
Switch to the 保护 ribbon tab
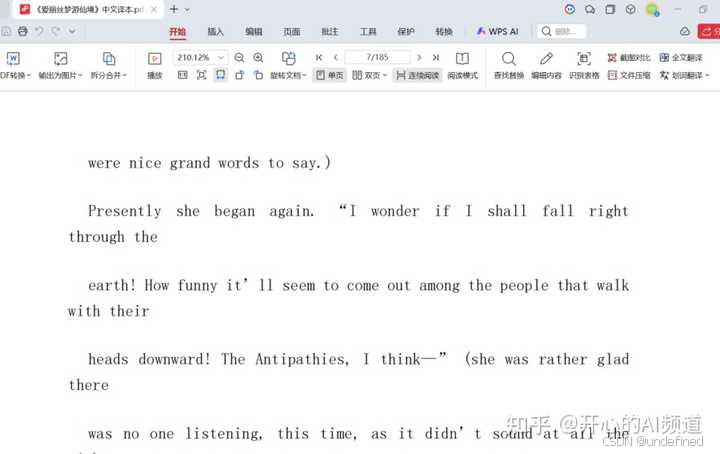click(406, 31)
